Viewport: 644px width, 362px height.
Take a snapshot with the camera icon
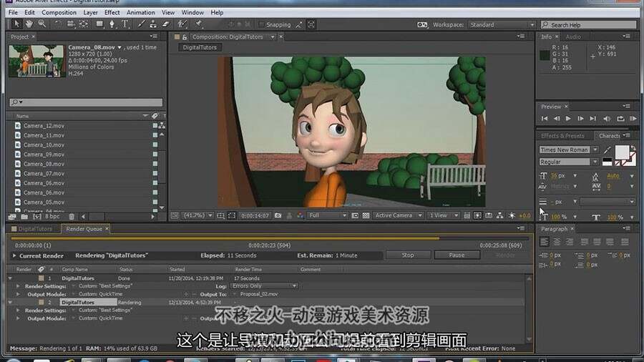[x=278, y=215]
